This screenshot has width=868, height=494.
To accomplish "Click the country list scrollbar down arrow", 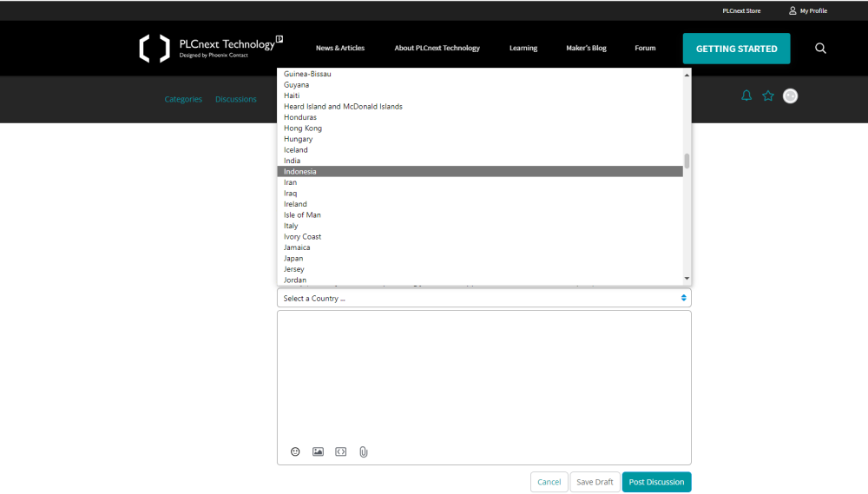I will point(687,279).
